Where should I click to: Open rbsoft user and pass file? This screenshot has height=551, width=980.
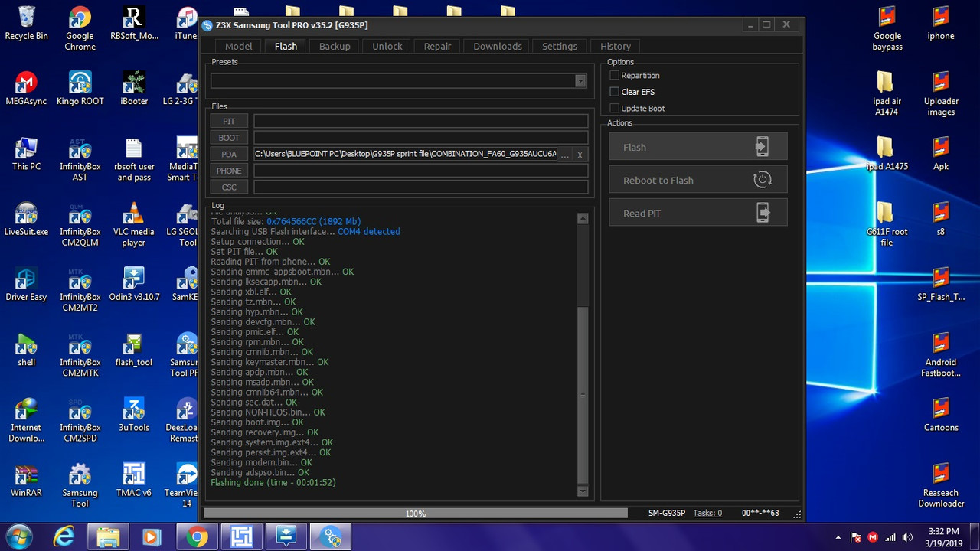134,159
